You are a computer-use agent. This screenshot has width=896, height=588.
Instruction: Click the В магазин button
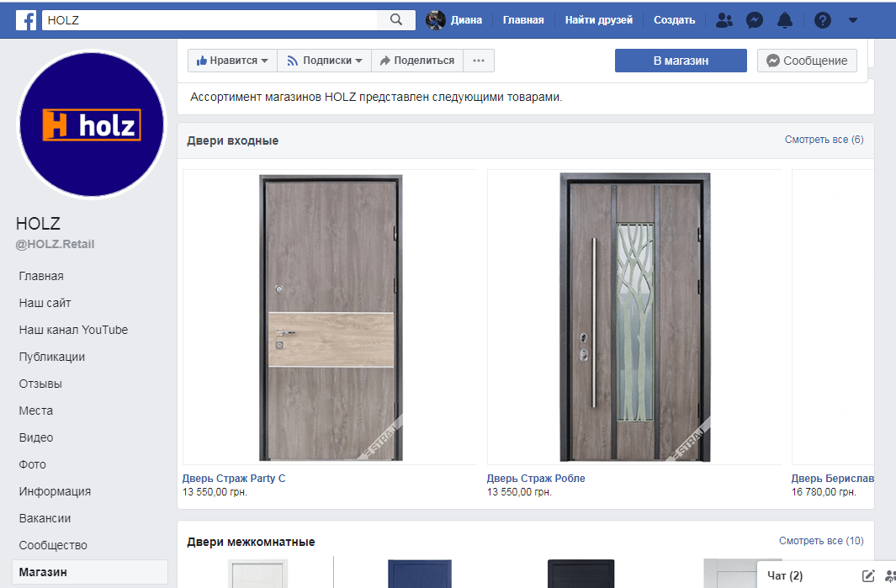[x=681, y=61]
